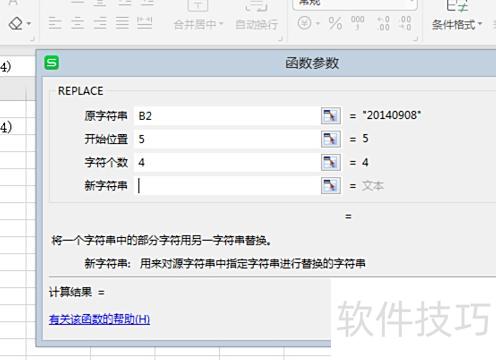Click range selector icon for 原字符串

[x=331, y=116]
